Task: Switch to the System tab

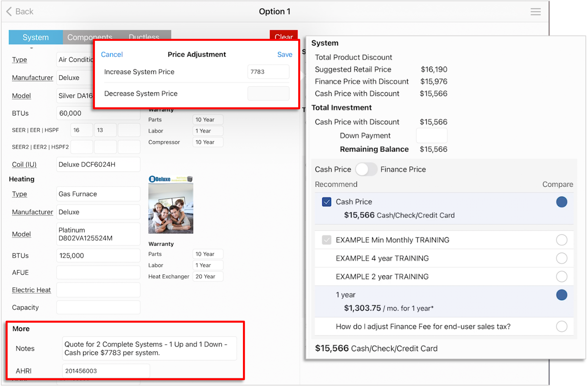Action: coord(36,37)
